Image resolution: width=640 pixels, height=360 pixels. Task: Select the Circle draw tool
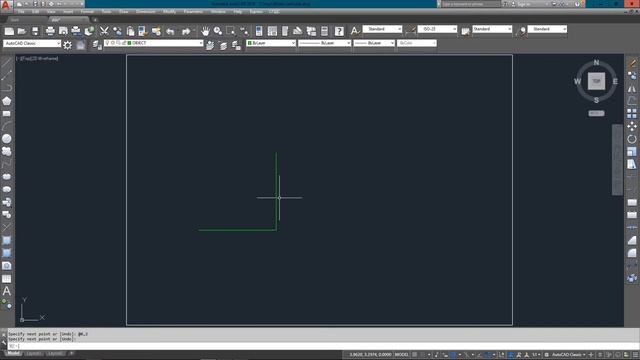(x=7, y=139)
